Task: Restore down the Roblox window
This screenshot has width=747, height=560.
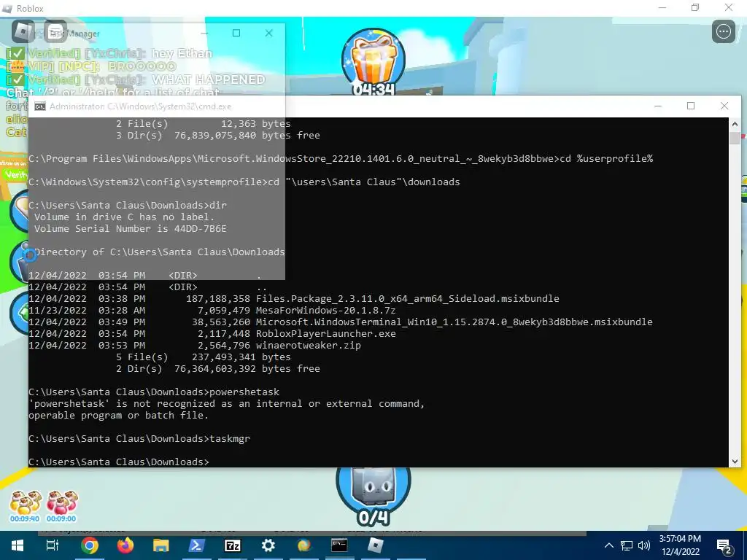Action: click(695, 7)
